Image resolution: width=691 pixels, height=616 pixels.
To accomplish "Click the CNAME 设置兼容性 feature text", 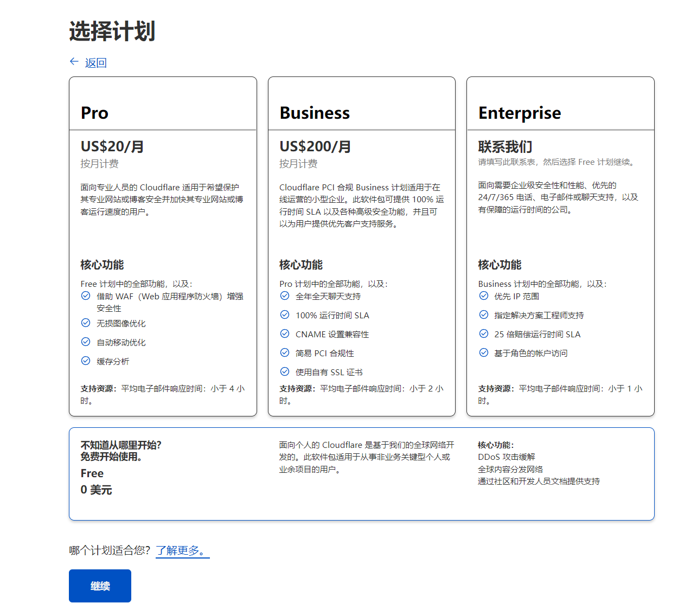I will 332,334.
